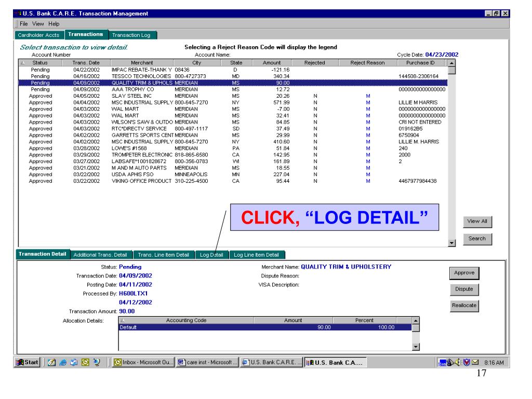Open Internet Explorer from quick launch

pos(63,362)
